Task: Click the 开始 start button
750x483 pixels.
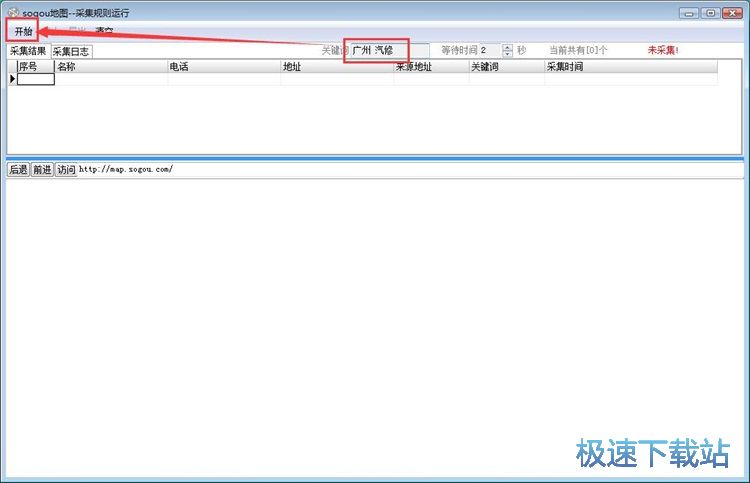Action: click(23, 32)
